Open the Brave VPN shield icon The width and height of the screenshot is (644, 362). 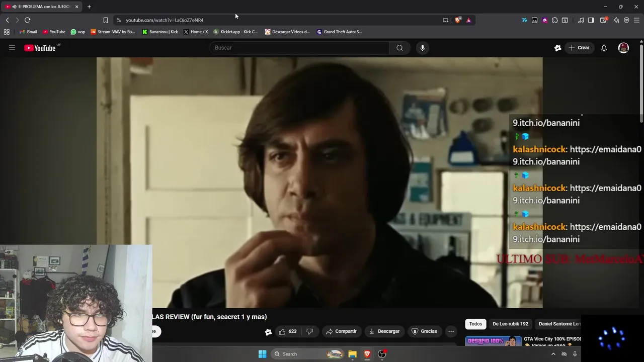coord(626,20)
